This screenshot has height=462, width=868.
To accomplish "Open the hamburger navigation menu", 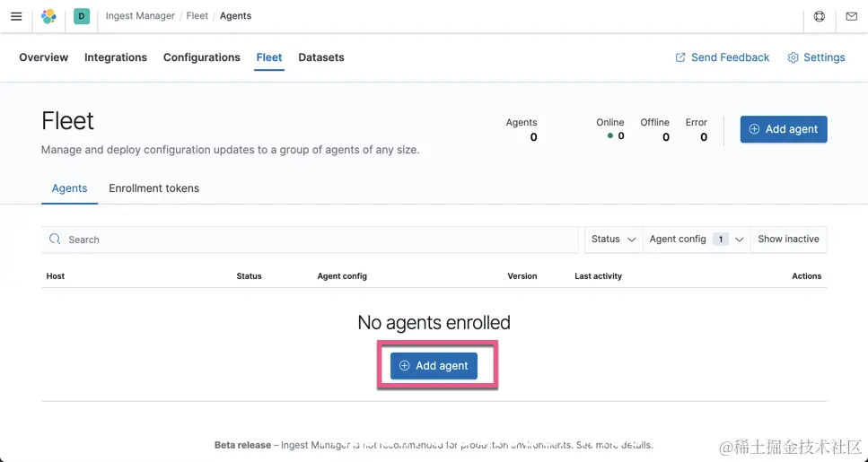I will 16,16.
